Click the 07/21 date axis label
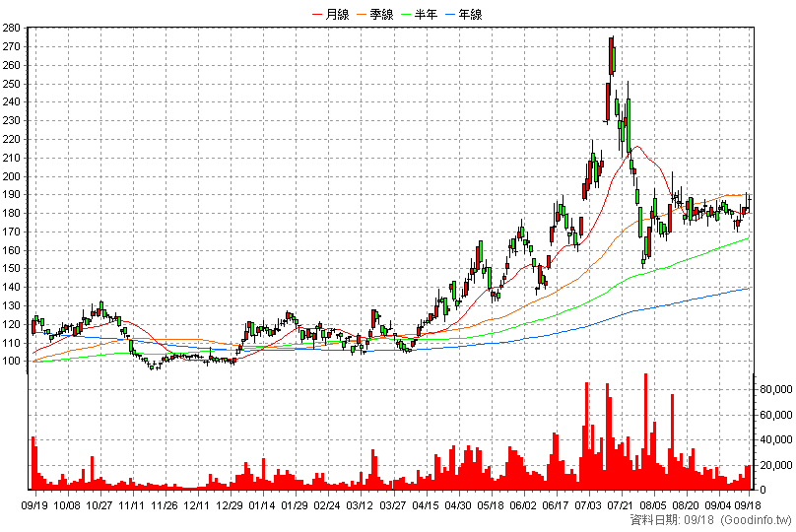The width and height of the screenshot is (796, 532). click(622, 505)
